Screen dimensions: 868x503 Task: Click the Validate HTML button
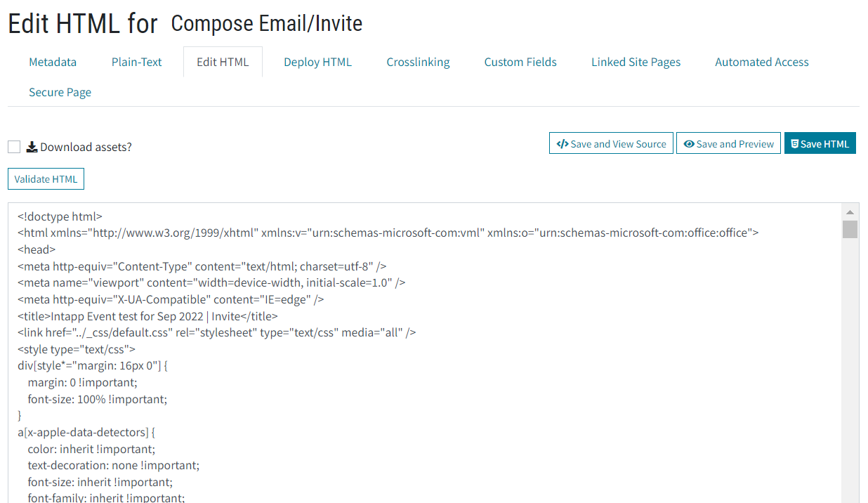[x=46, y=179]
